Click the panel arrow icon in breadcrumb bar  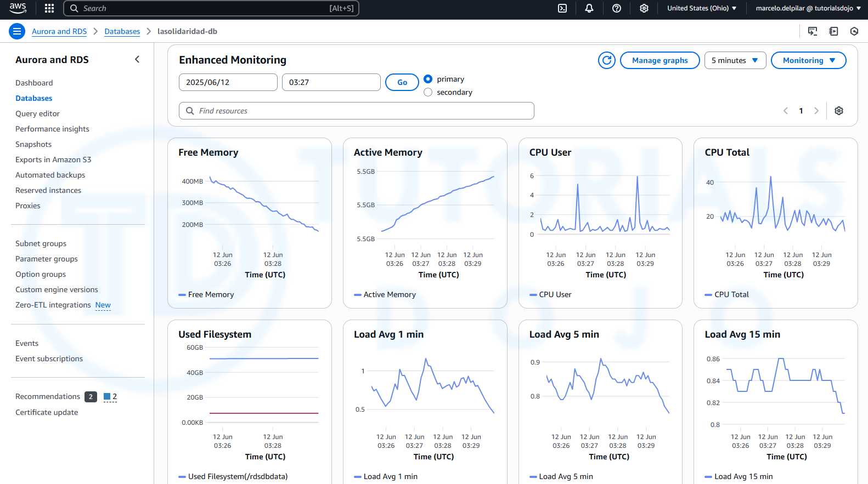[833, 31]
